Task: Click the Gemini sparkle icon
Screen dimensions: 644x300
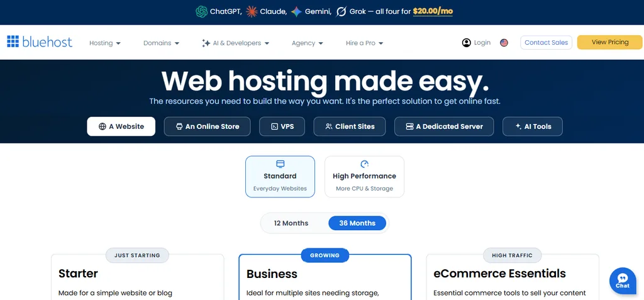Action: coord(297,11)
